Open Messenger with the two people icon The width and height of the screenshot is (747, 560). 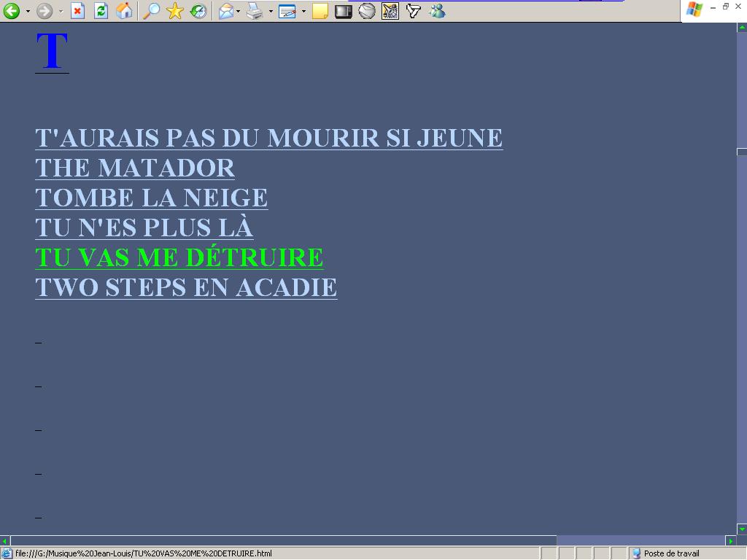(x=437, y=11)
